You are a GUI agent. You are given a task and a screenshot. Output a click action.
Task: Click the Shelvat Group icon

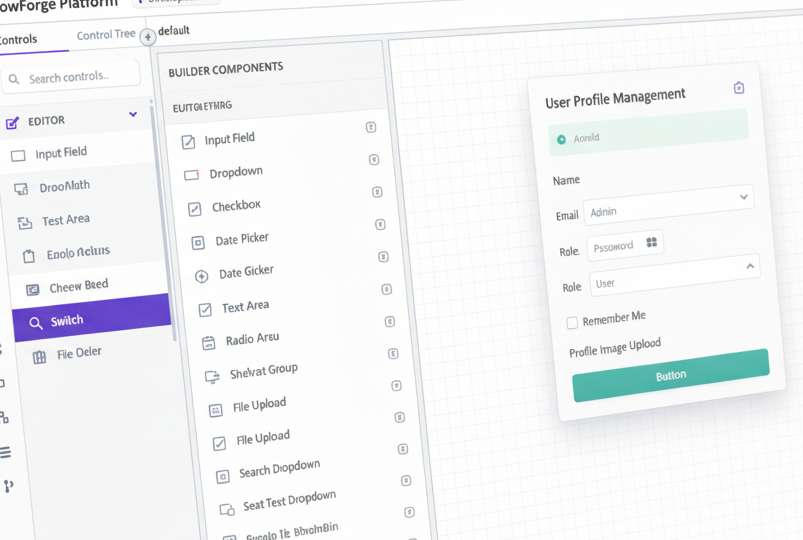pyautogui.click(x=212, y=377)
